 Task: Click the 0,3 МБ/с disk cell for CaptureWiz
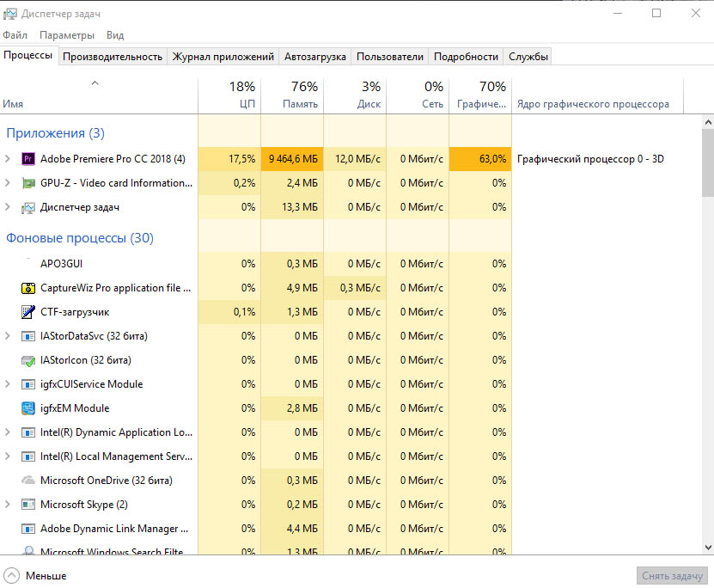click(x=355, y=288)
